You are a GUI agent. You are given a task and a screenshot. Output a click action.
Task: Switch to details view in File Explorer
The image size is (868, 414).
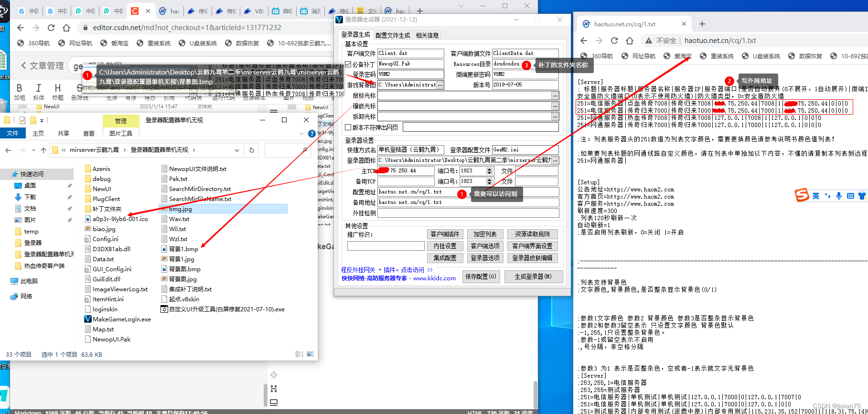pos(300,354)
